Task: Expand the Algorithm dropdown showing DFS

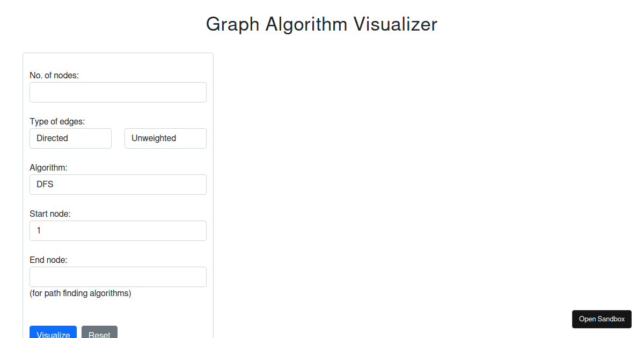Action: pos(118,185)
